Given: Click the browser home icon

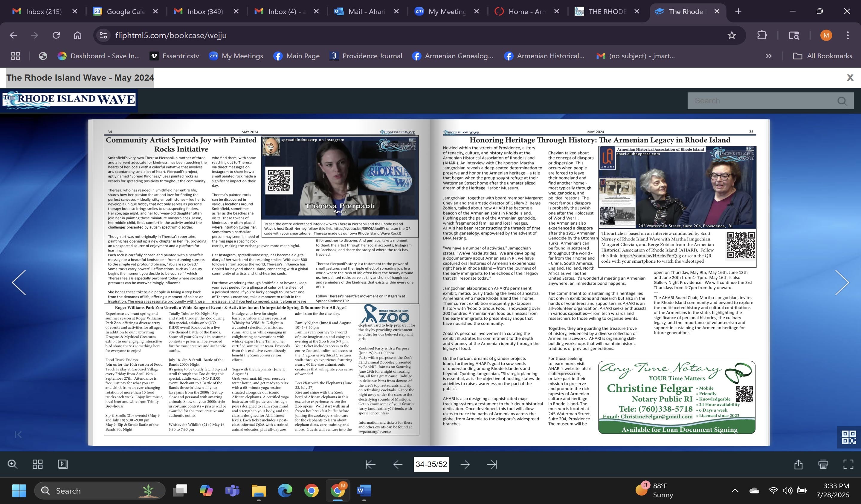Looking at the screenshot, I should tap(78, 35).
